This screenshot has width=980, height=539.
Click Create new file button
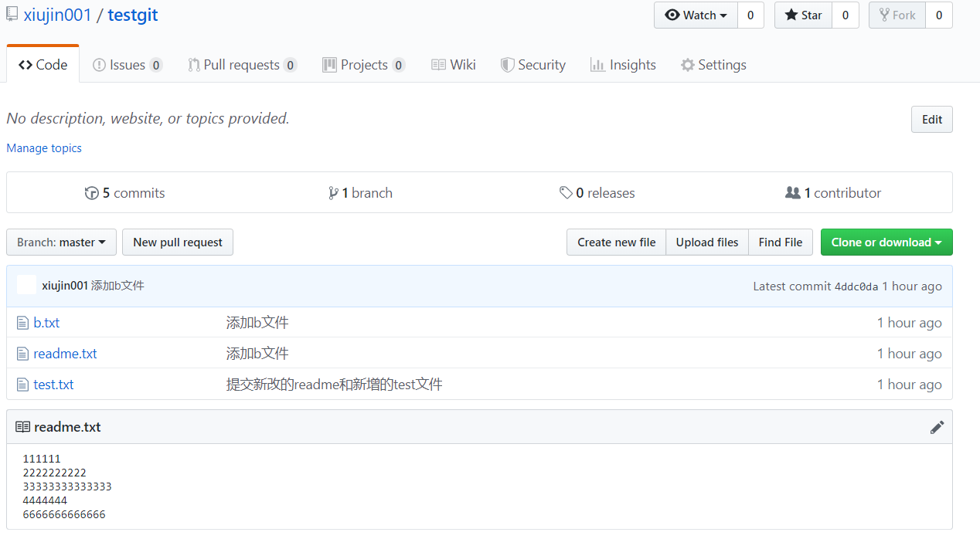pos(616,242)
